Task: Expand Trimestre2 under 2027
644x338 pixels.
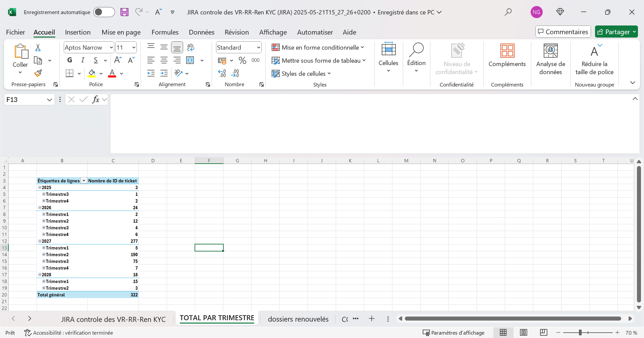Action: (x=44, y=255)
